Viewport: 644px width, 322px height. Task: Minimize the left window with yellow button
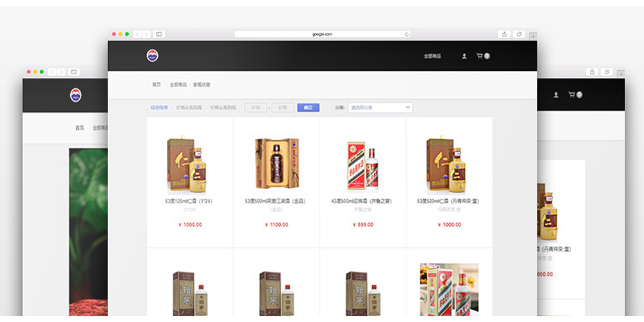[35, 72]
